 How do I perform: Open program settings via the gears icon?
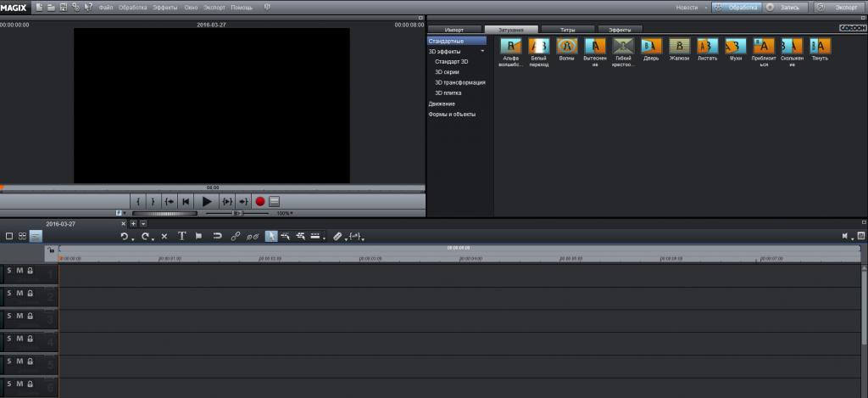pos(75,7)
